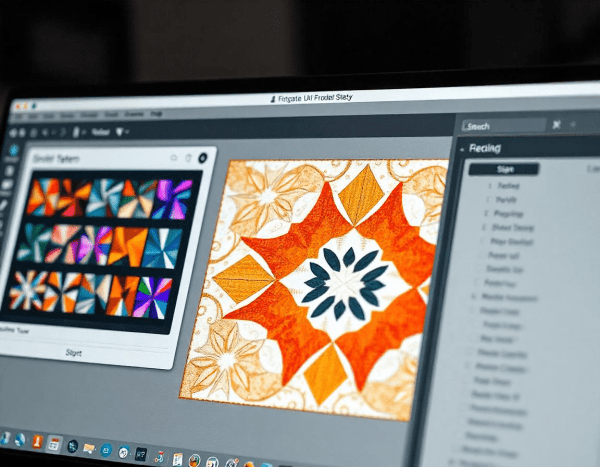The height and width of the screenshot is (467, 600).
Task: Click the yellow diamond on the canvas left side
Action: pyautogui.click(x=244, y=278)
